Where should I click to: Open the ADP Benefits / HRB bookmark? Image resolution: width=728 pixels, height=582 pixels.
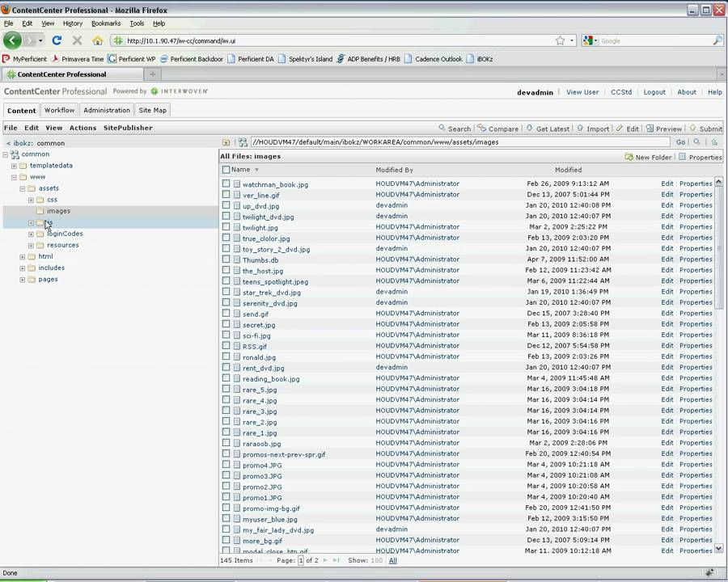click(x=368, y=59)
